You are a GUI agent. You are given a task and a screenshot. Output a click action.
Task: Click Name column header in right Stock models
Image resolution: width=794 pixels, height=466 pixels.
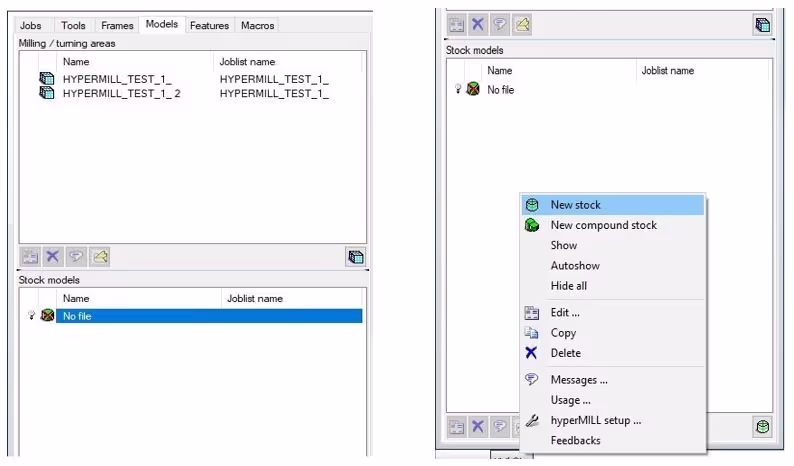click(x=499, y=70)
